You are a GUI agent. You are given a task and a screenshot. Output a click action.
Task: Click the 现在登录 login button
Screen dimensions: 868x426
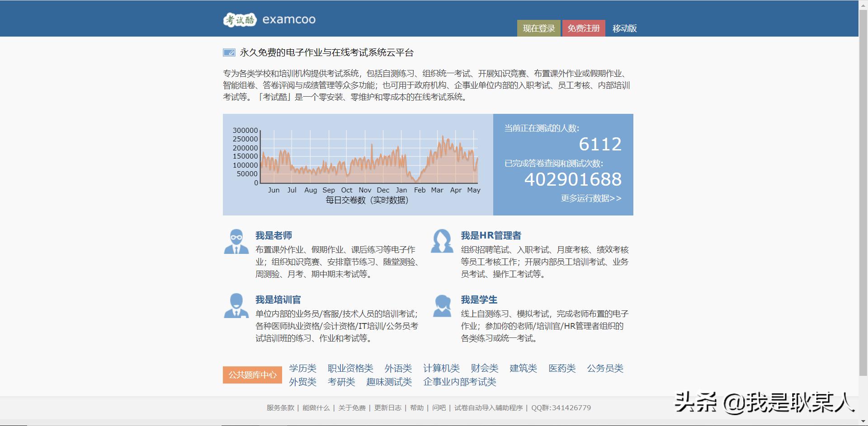pos(538,28)
